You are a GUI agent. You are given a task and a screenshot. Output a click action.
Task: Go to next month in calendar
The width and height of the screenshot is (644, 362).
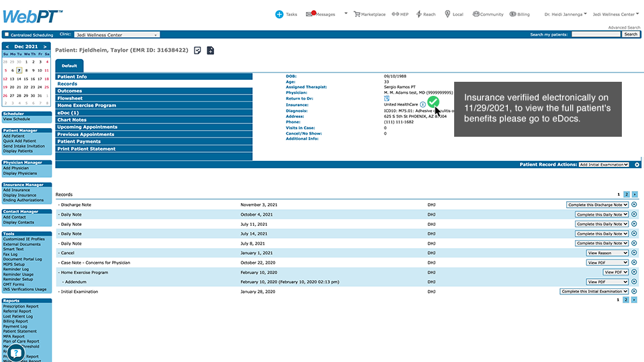[x=45, y=46]
